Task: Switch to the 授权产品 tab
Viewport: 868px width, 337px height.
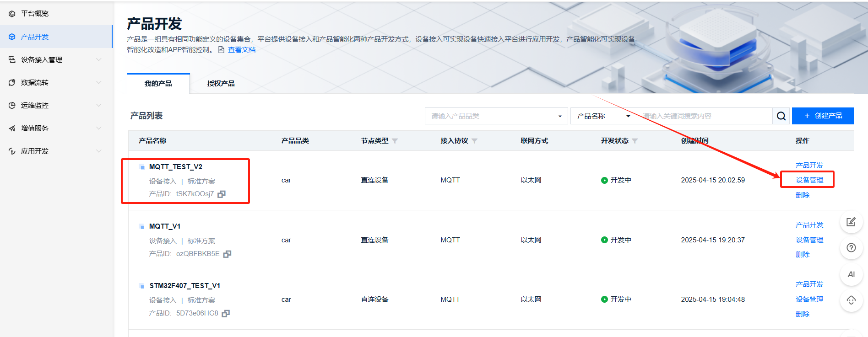Action: coord(221,84)
